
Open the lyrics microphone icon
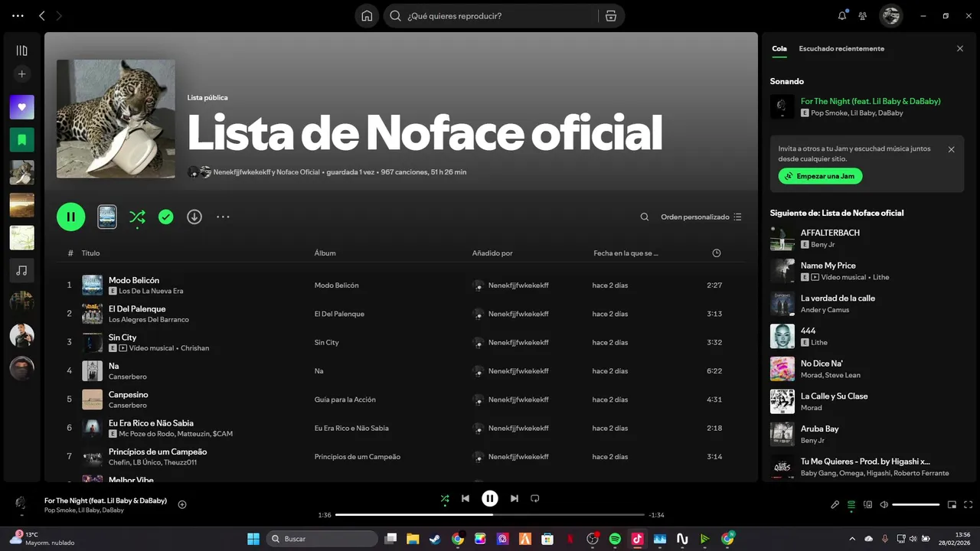(835, 504)
